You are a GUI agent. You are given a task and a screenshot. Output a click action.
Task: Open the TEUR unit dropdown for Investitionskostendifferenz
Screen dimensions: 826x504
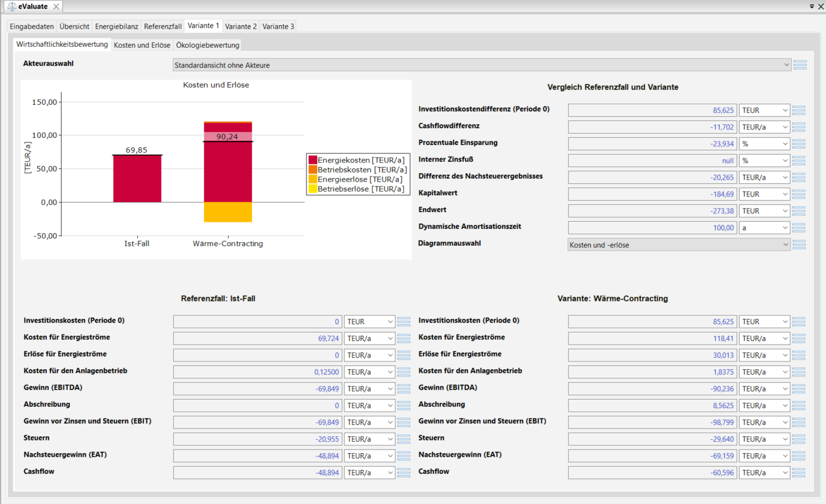click(x=764, y=110)
